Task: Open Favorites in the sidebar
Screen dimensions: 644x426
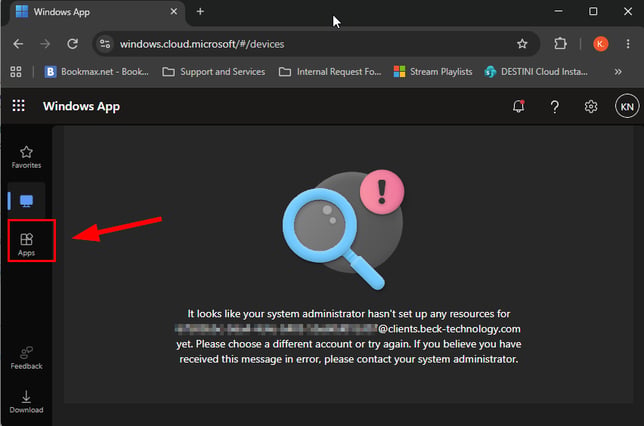Action: click(x=26, y=157)
